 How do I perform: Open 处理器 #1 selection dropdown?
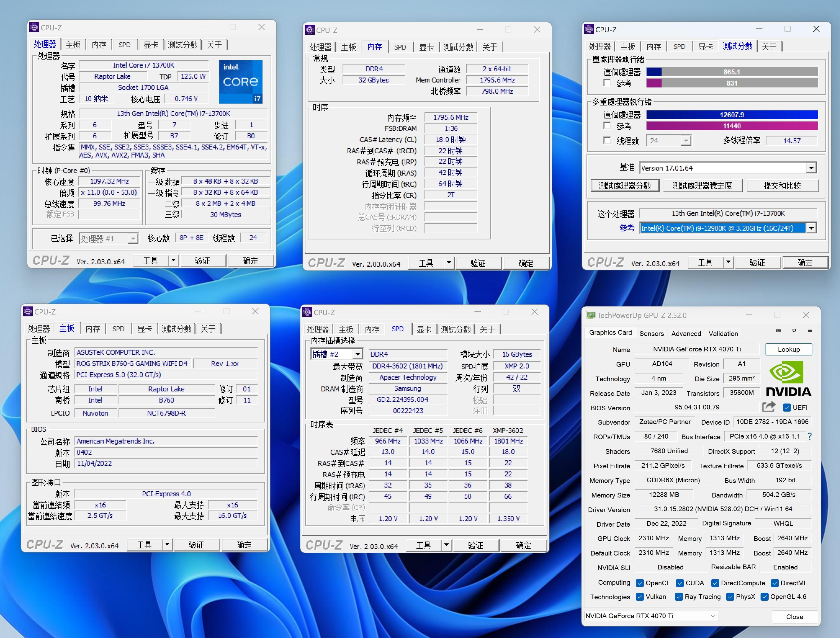click(x=133, y=239)
